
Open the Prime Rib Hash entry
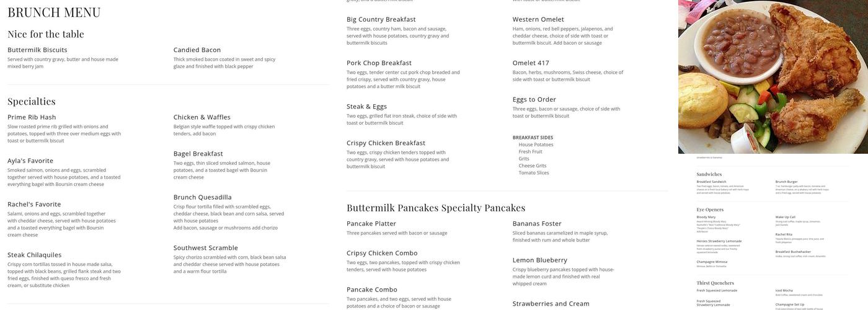(32, 117)
